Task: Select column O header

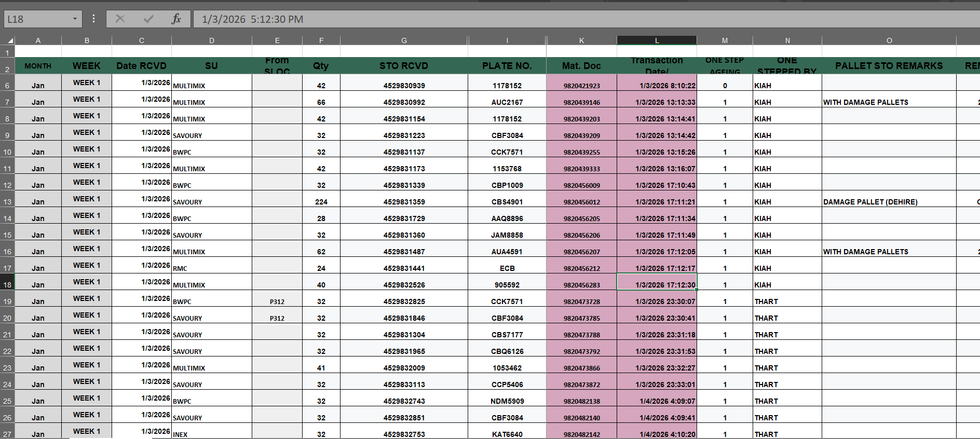Action: pyautogui.click(x=889, y=40)
